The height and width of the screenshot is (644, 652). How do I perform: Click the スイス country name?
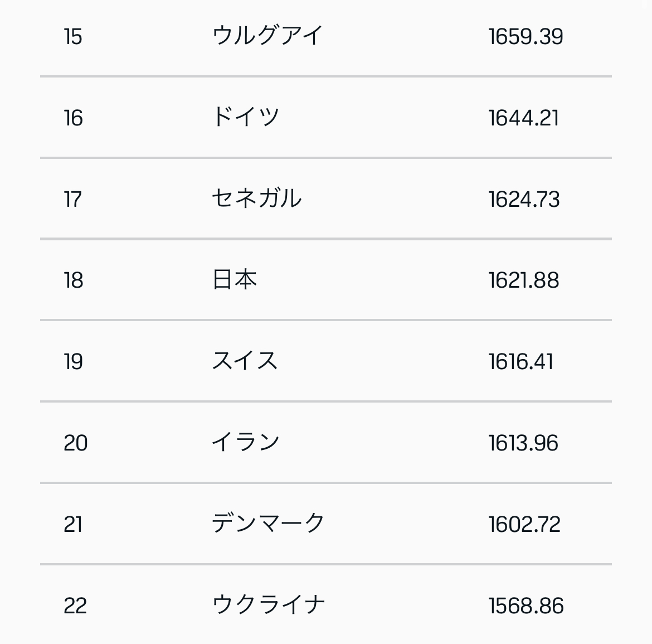tap(245, 360)
